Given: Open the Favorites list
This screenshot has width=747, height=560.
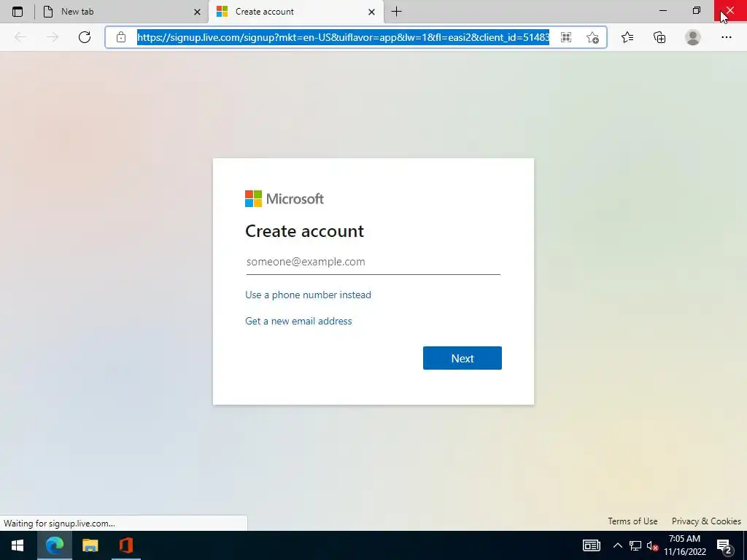Looking at the screenshot, I should click(x=627, y=37).
